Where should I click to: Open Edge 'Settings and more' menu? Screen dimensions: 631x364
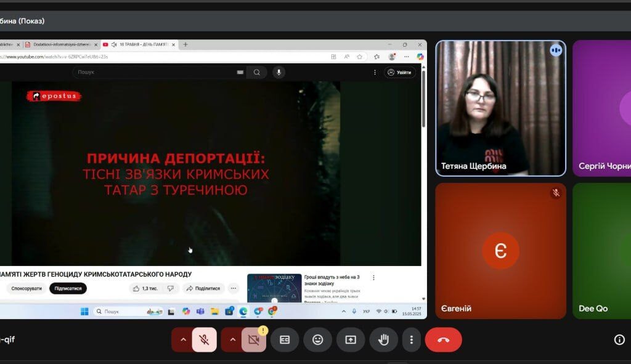click(x=407, y=57)
